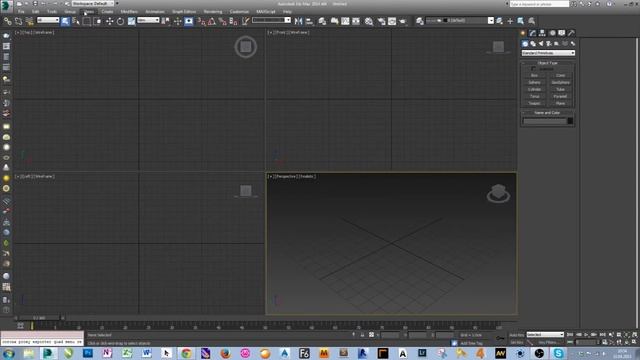Click the Rectangular Selection Region tool
The image size is (640, 360).
pyautogui.click(x=87, y=21)
